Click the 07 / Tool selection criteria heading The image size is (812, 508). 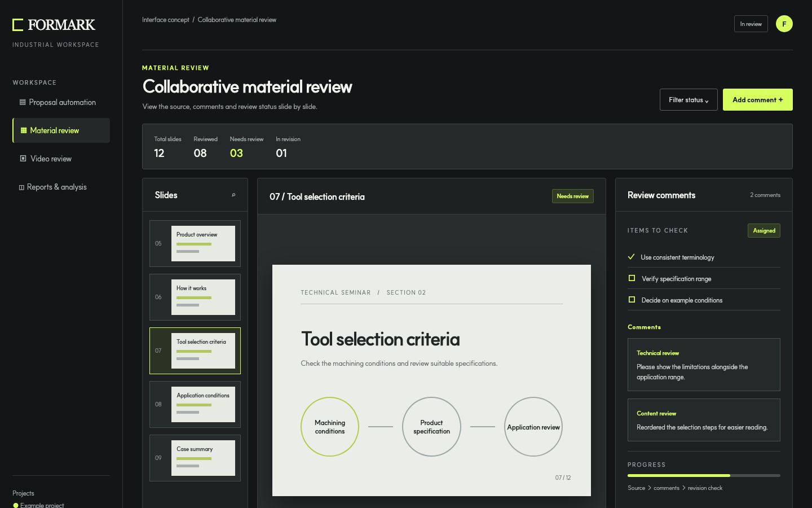coord(317,196)
